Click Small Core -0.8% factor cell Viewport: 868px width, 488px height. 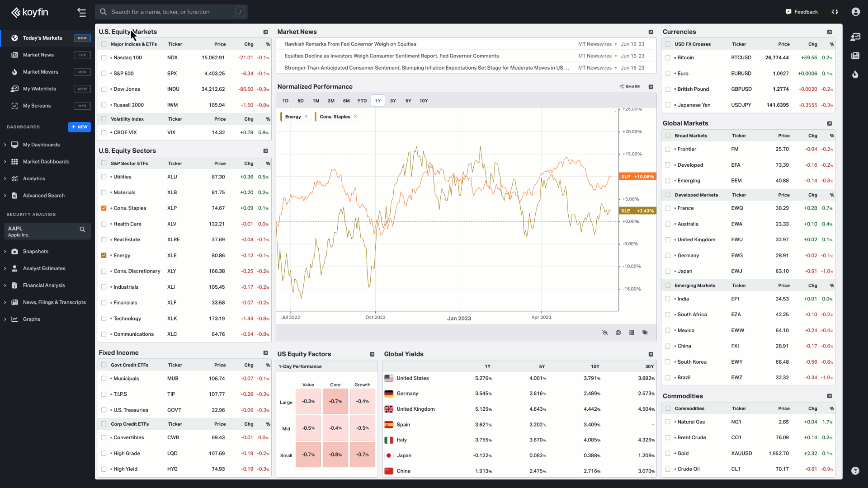tap(335, 455)
